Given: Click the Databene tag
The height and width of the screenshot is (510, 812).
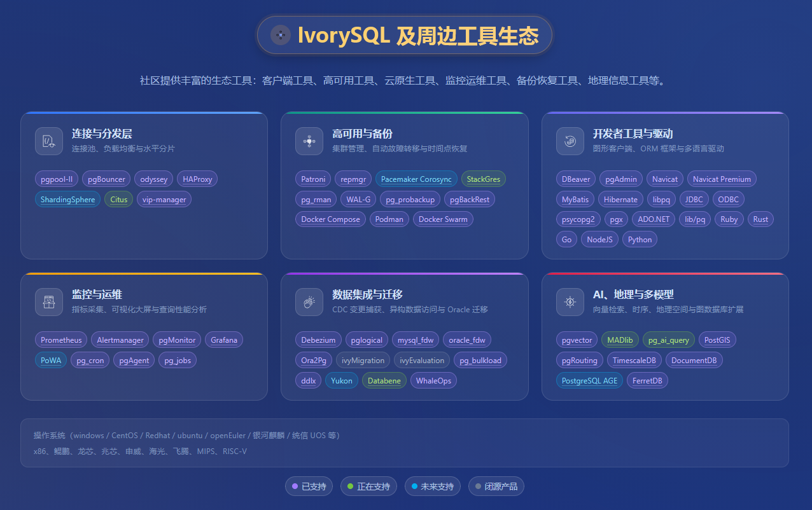Looking at the screenshot, I should (x=384, y=381).
